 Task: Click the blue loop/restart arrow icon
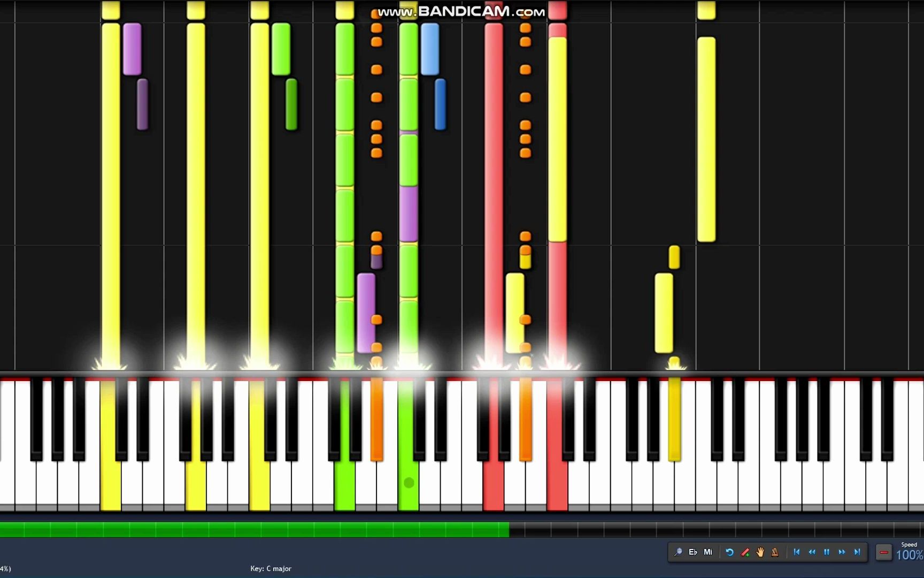click(729, 552)
